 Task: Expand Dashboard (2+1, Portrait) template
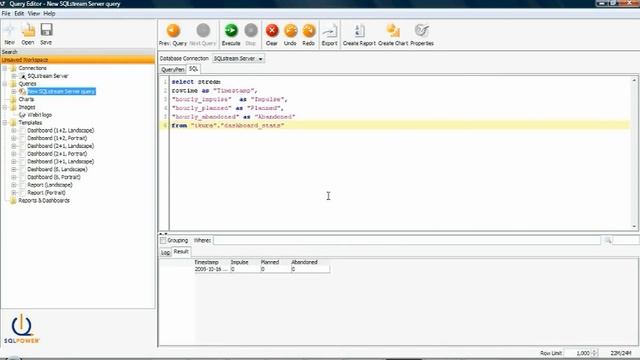[x=13, y=154]
